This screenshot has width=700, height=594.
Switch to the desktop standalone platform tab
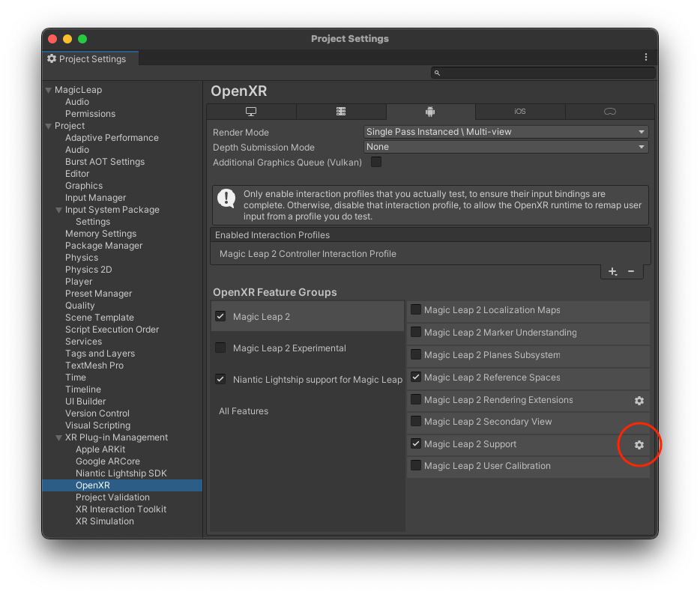[x=251, y=112]
